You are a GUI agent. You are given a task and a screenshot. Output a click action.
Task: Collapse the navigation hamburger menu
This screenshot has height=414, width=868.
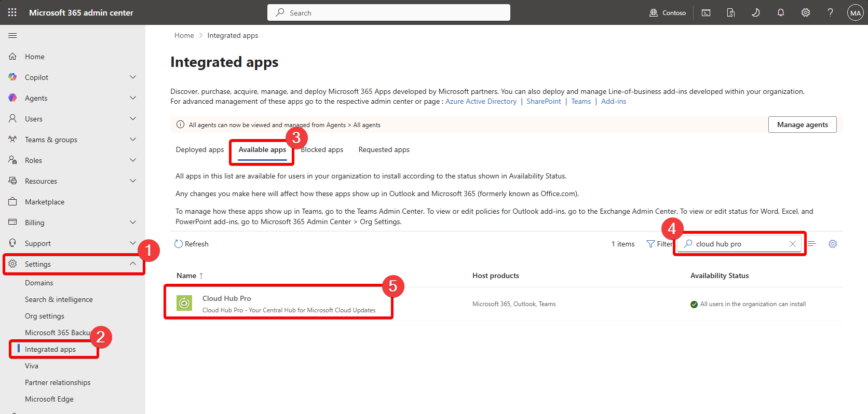click(x=12, y=35)
